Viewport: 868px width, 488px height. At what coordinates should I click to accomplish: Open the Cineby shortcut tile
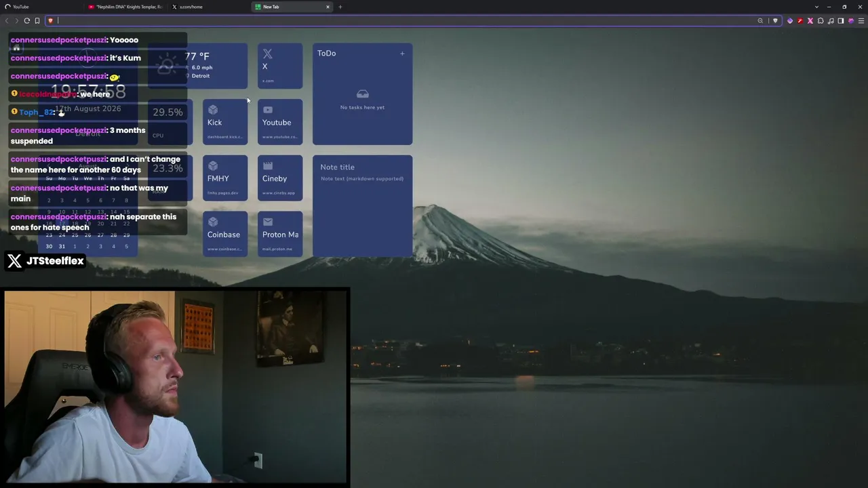click(x=280, y=178)
